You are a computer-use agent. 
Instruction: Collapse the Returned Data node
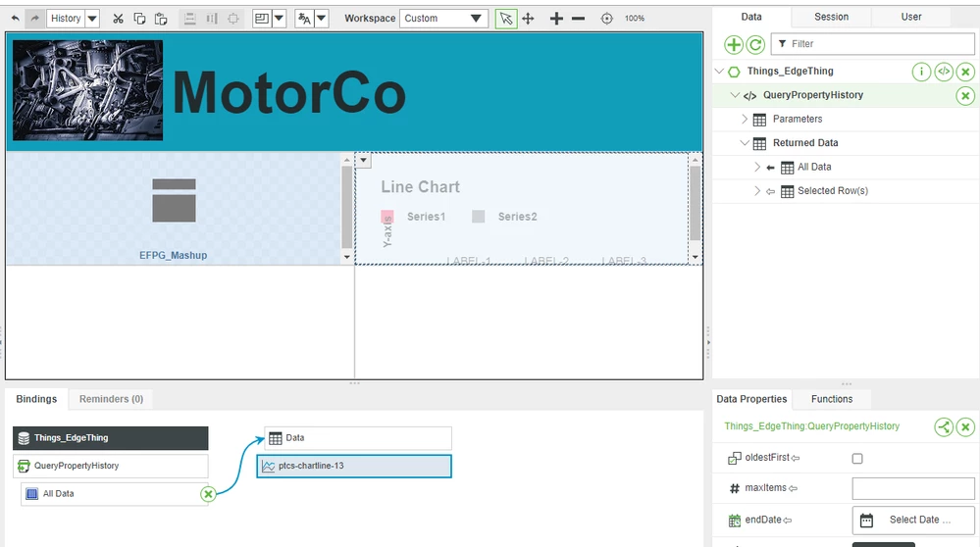click(745, 143)
